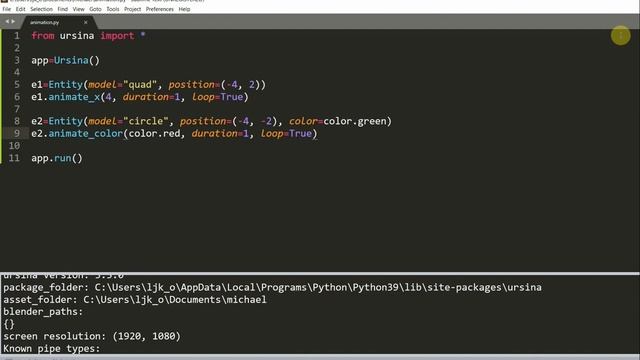This screenshot has width=640, height=360.
Task: Click 'Ursina()' call on line 3
Action: coord(77,60)
